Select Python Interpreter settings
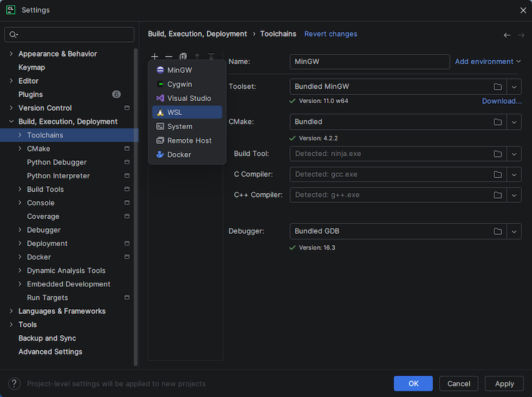Screen dimensions: 532x397 [59, 176]
